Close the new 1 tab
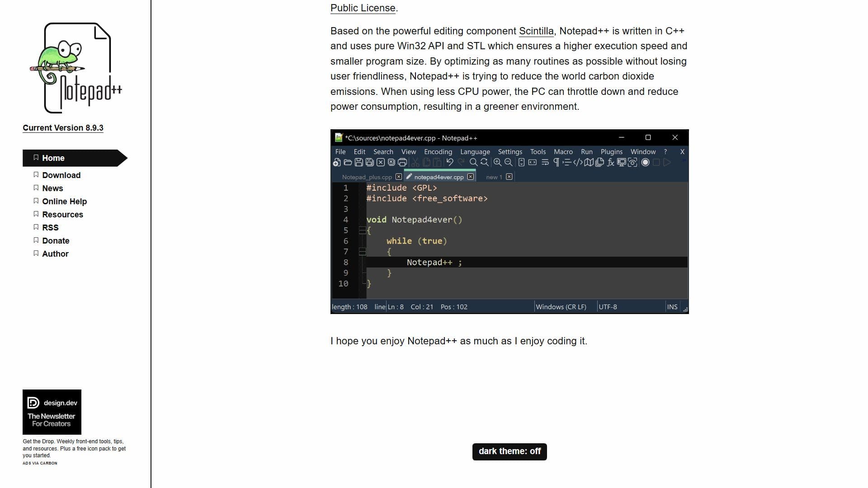Image resolution: width=868 pixels, height=488 pixels. coord(509,177)
